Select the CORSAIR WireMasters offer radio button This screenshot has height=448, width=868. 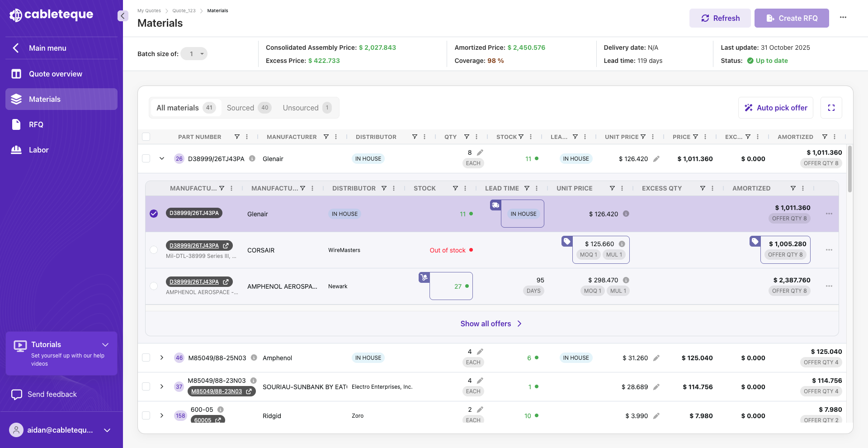point(154,250)
